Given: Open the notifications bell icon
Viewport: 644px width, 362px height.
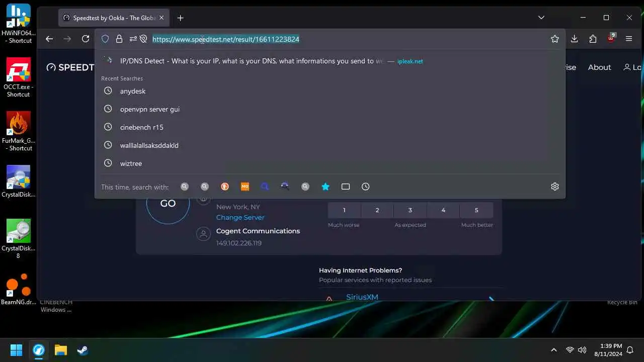Looking at the screenshot, I should 630,350.
